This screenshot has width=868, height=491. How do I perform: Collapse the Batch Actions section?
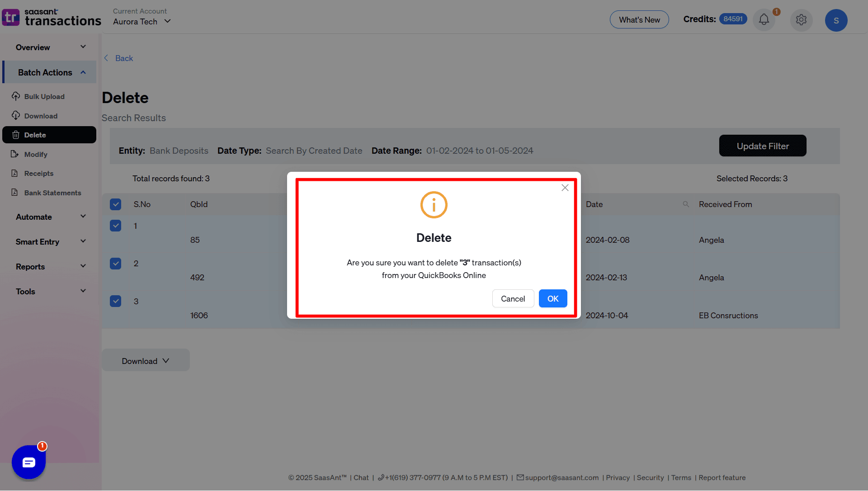coord(83,72)
